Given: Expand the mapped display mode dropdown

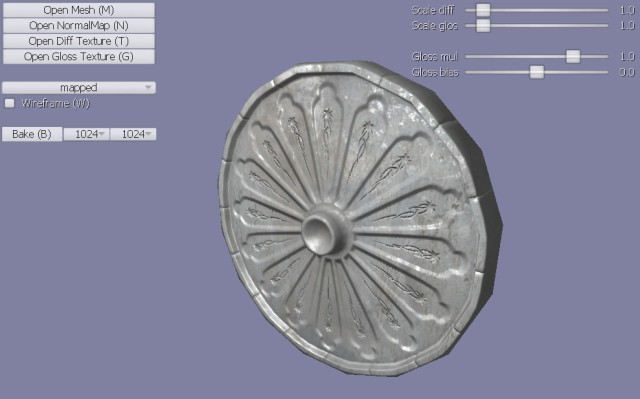Looking at the screenshot, I should (79, 87).
